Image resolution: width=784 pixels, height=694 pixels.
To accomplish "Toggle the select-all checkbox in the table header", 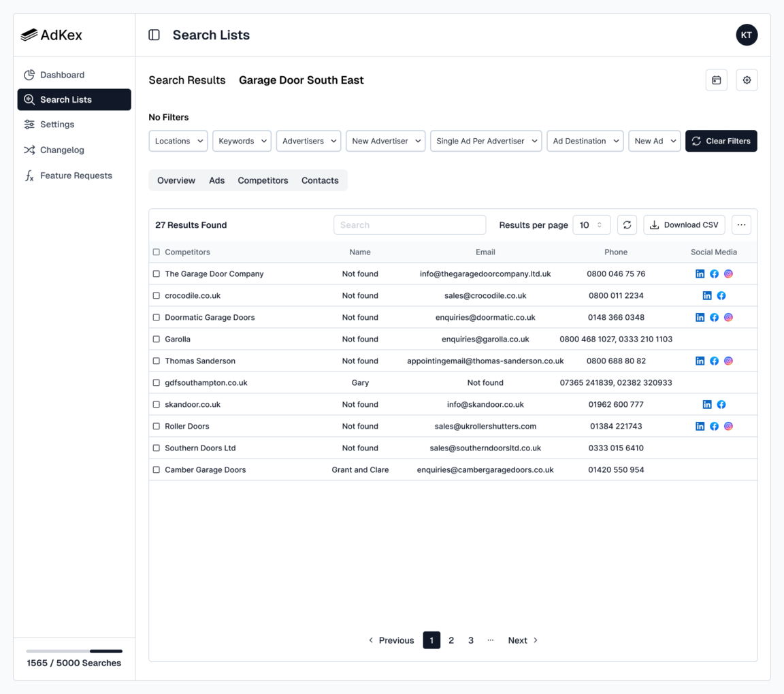I will (156, 252).
